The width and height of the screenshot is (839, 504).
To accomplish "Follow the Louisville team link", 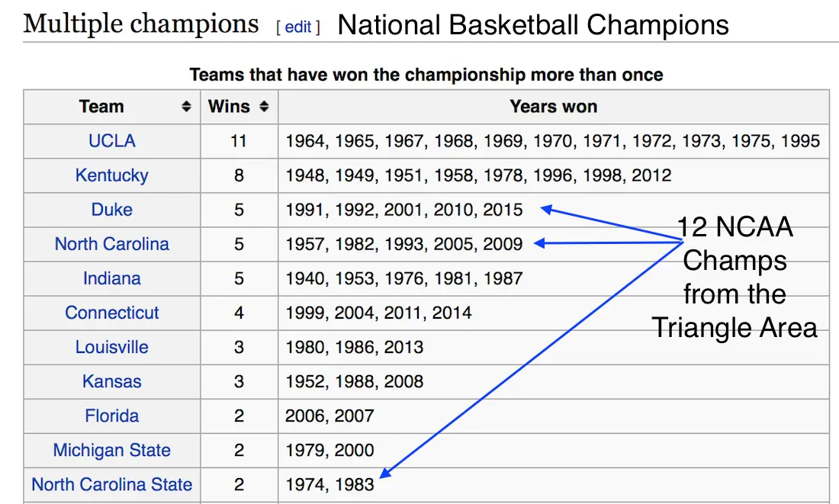I will [x=112, y=347].
